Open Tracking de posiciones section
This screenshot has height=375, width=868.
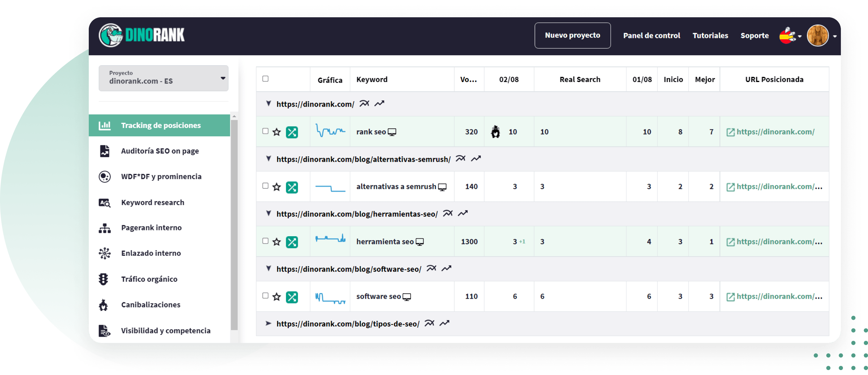[x=159, y=126]
